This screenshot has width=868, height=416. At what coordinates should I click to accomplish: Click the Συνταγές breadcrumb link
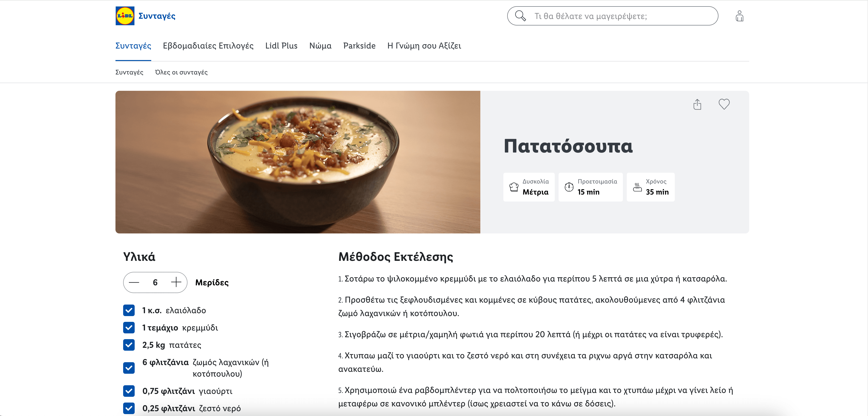[129, 72]
